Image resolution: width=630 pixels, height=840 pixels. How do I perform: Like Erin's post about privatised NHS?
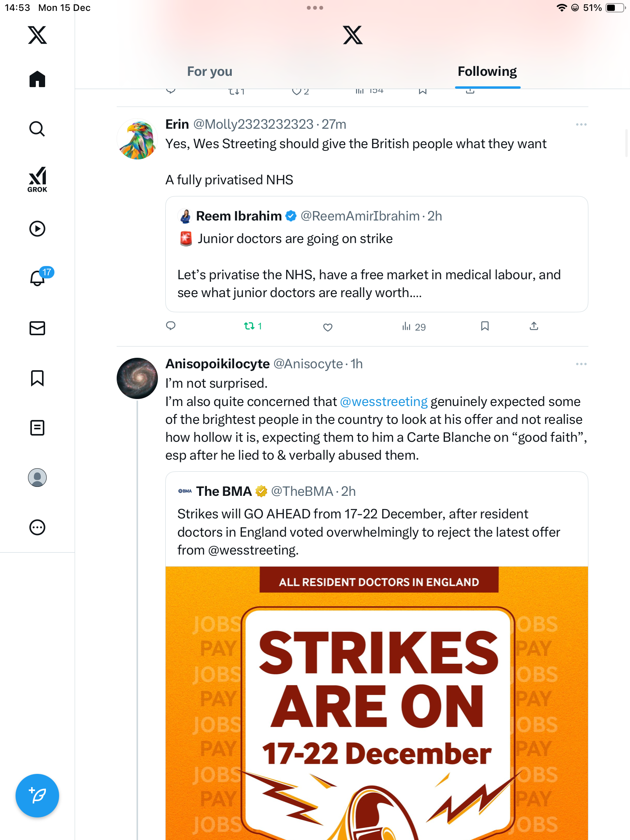click(328, 327)
